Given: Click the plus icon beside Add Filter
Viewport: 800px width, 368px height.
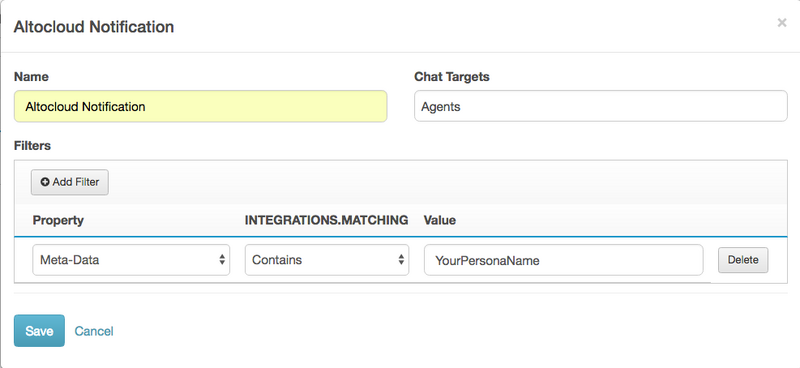Looking at the screenshot, I should click(45, 182).
